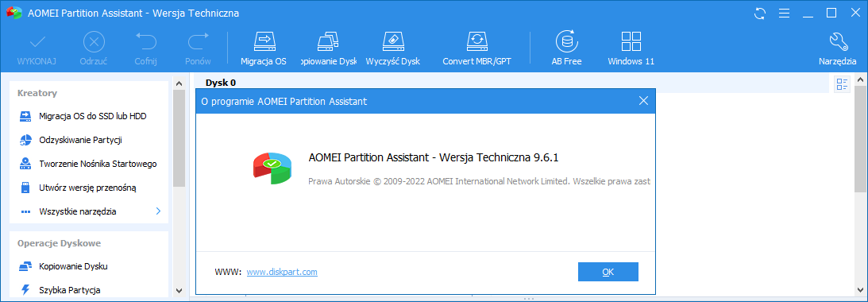Open the hamburger menu in title bar
The image size is (868, 302).
pyautogui.click(x=784, y=14)
